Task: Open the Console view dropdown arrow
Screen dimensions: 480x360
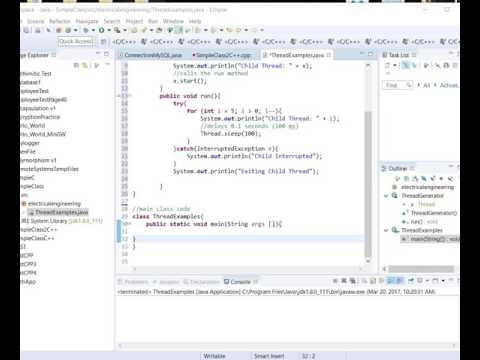Action: pos(443,281)
